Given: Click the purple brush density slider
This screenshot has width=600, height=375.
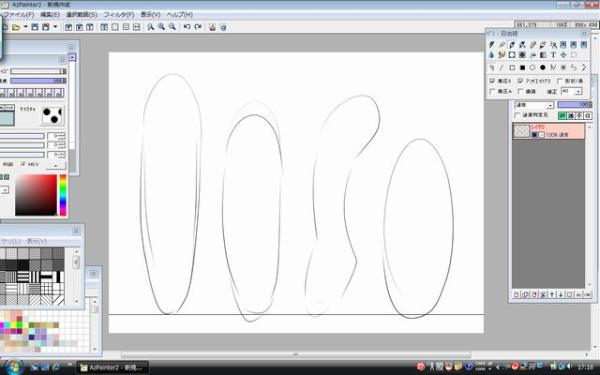Looking at the screenshot, I should coord(38,81).
